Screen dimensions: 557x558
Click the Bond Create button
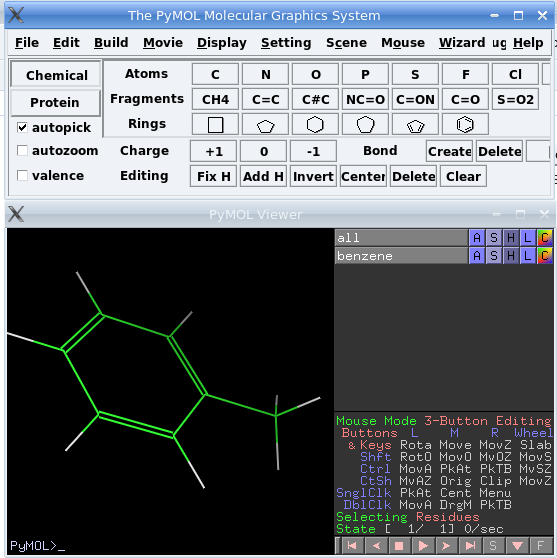[x=449, y=151]
